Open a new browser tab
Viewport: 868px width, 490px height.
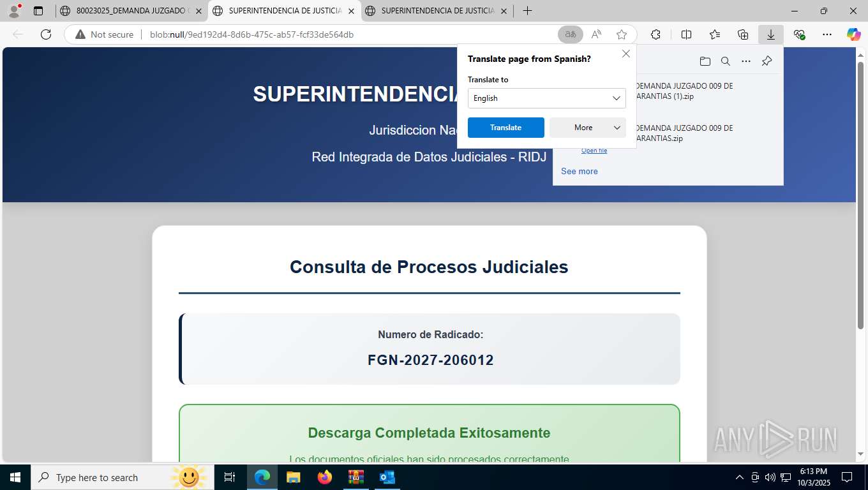pyautogui.click(x=527, y=11)
